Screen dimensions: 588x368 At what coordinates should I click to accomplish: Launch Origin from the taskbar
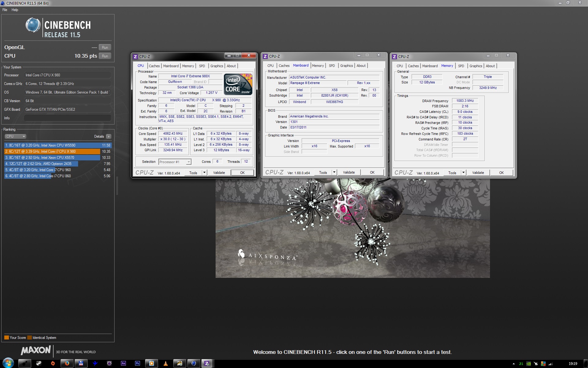(53, 363)
